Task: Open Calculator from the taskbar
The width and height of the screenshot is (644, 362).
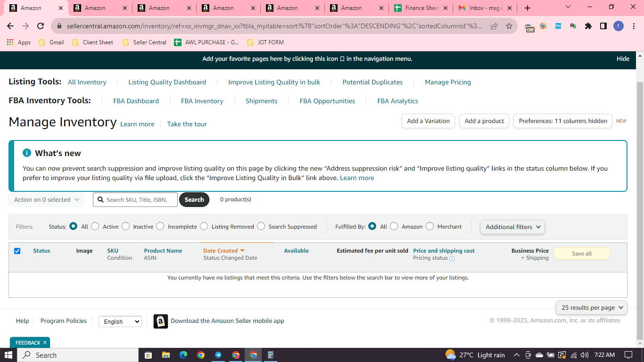Action: [271, 355]
